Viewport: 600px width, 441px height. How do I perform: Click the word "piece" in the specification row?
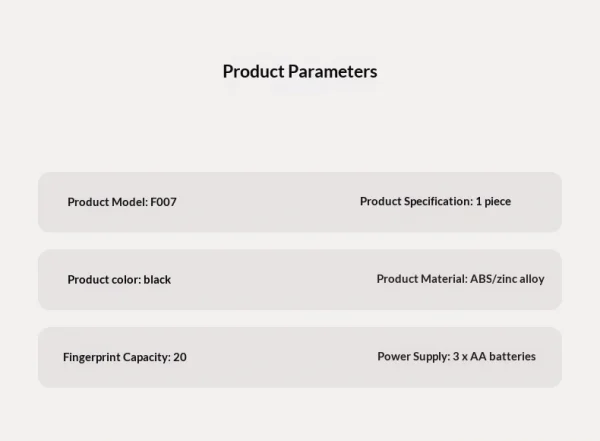tap(498, 201)
